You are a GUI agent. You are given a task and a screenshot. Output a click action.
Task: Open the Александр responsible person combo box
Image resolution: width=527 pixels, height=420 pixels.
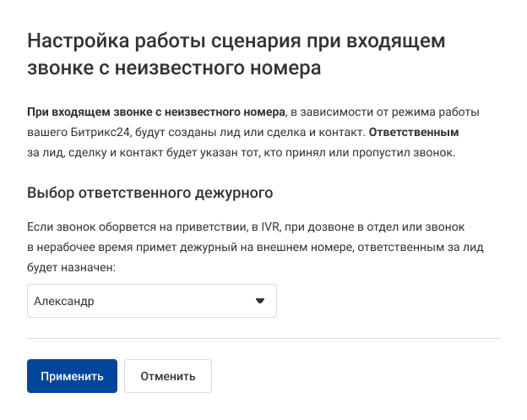coord(152,301)
